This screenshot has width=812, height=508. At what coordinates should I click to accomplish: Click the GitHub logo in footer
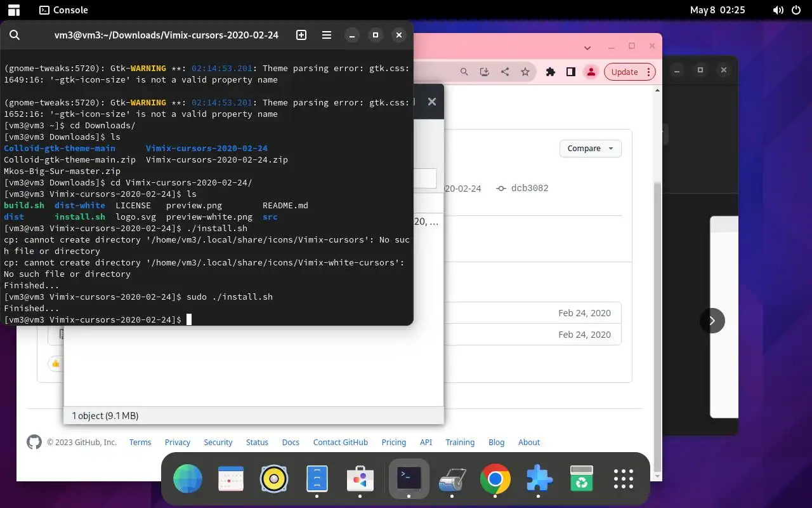click(34, 442)
